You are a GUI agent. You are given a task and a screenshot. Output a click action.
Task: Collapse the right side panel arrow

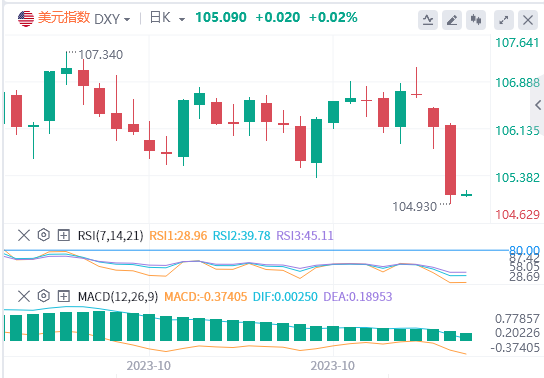coord(538,105)
